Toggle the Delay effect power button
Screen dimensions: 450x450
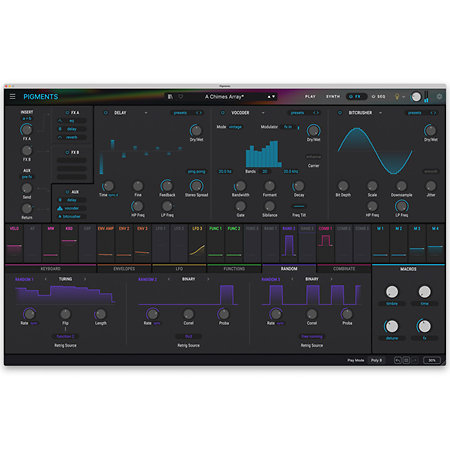pos(106,113)
